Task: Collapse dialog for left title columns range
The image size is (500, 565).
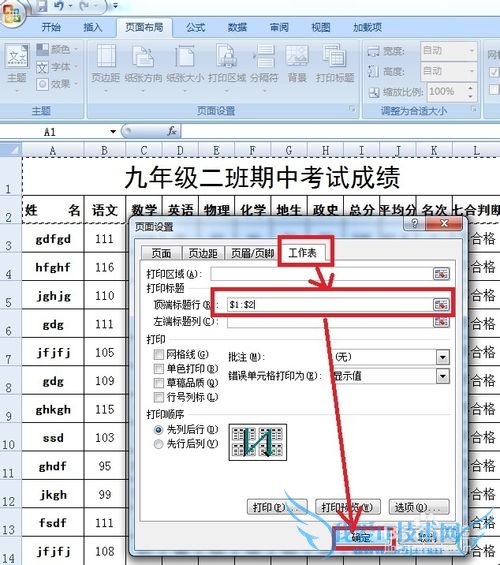Action: pyautogui.click(x=441, y=321)
